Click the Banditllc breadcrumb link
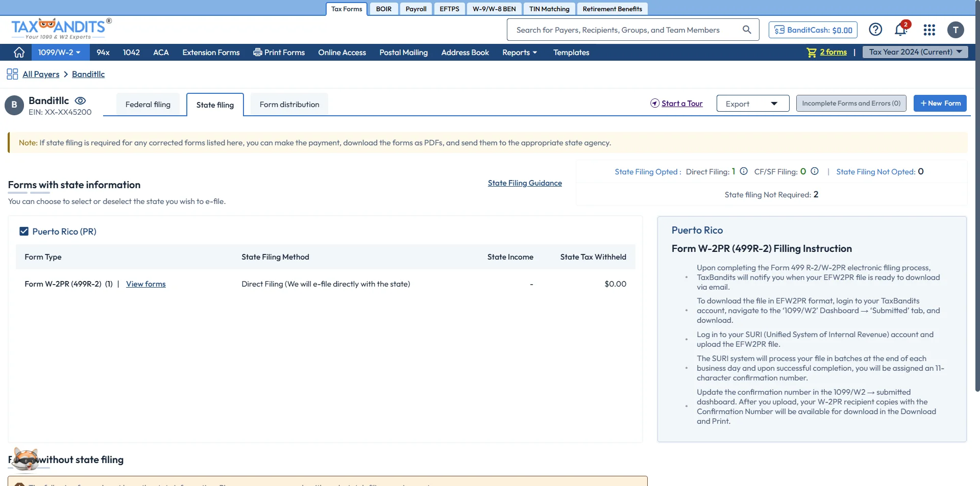The width and height of the screenshot is (980, 486). pos(88,74)
